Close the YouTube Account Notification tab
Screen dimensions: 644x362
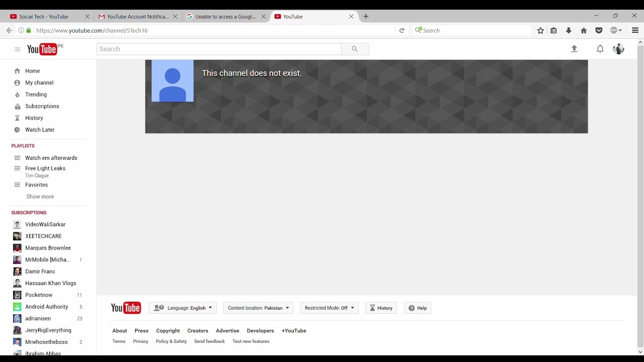tap(175, 17)
